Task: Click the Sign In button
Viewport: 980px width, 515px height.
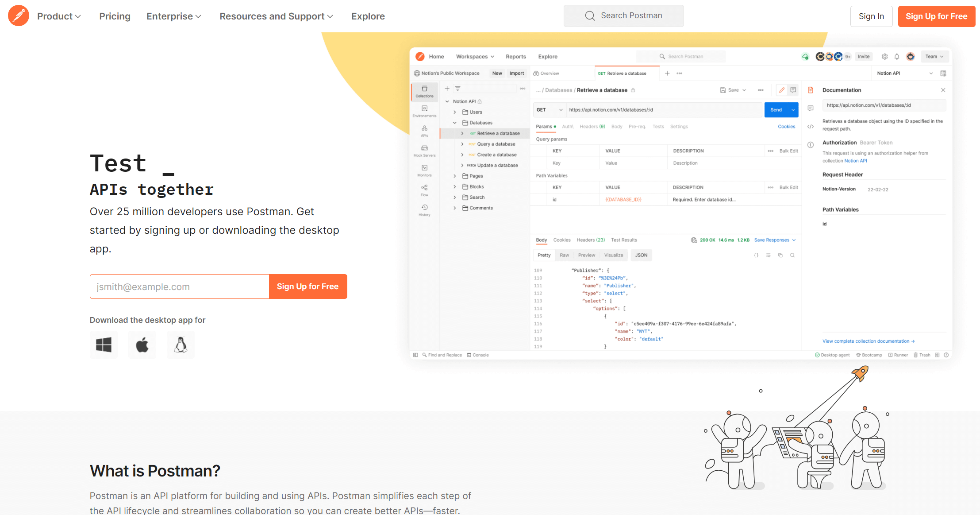Action: (x=871, y=16)
